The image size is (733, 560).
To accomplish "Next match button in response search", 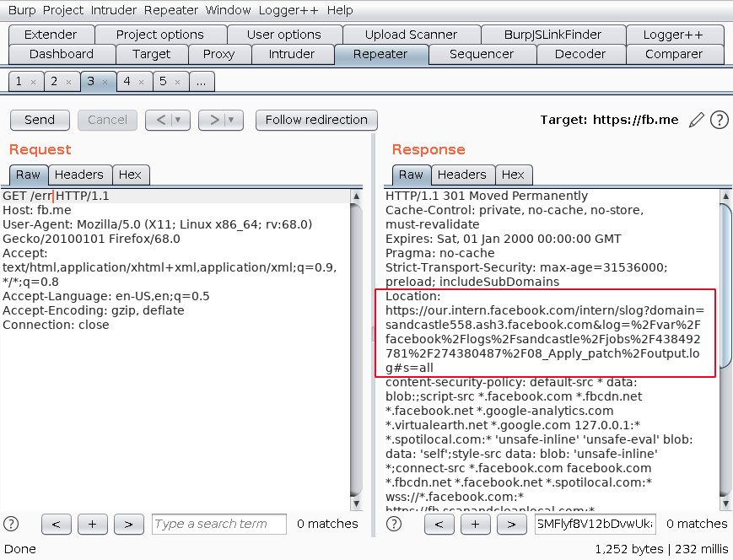I will tap(511, 525).
